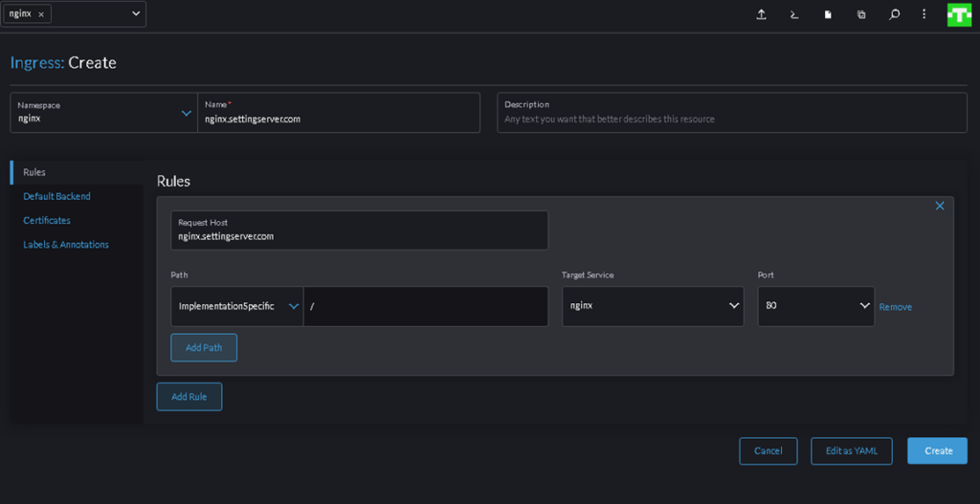Open the vertical dots more menu

tap(924, 14)
